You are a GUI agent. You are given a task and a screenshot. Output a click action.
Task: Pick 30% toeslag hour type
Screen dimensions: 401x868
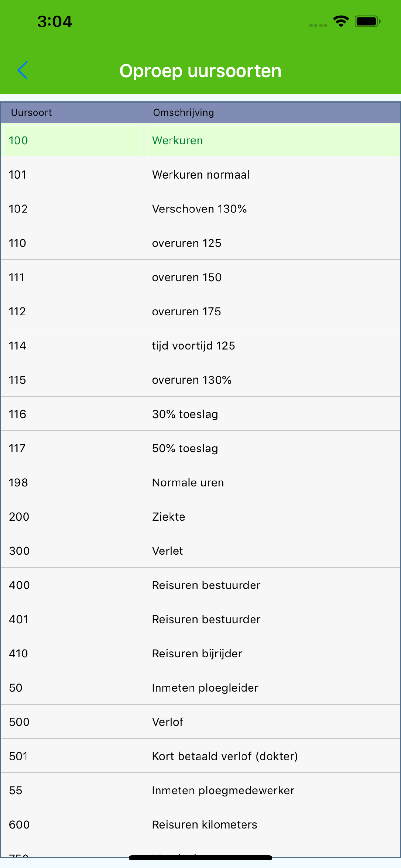click(x=200, y=414)
